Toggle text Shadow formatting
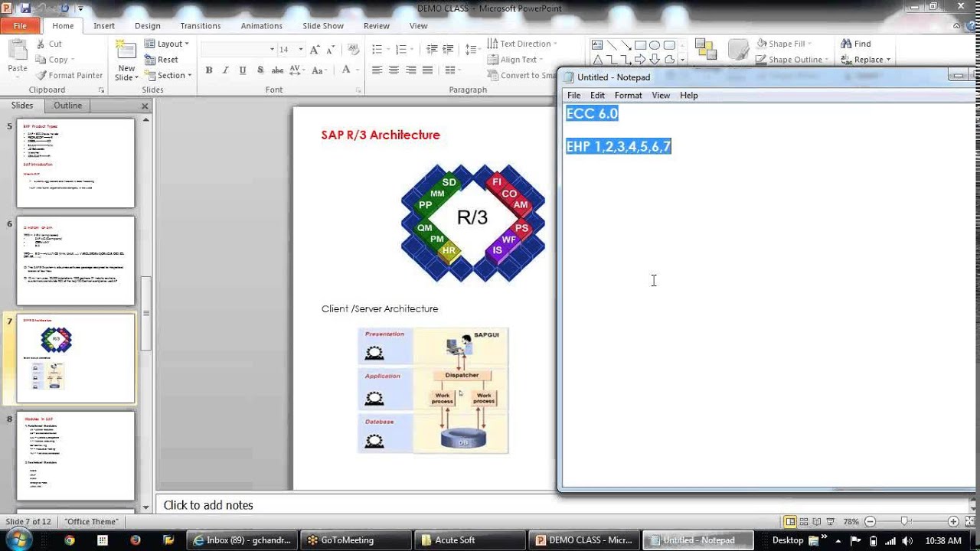 260,70
